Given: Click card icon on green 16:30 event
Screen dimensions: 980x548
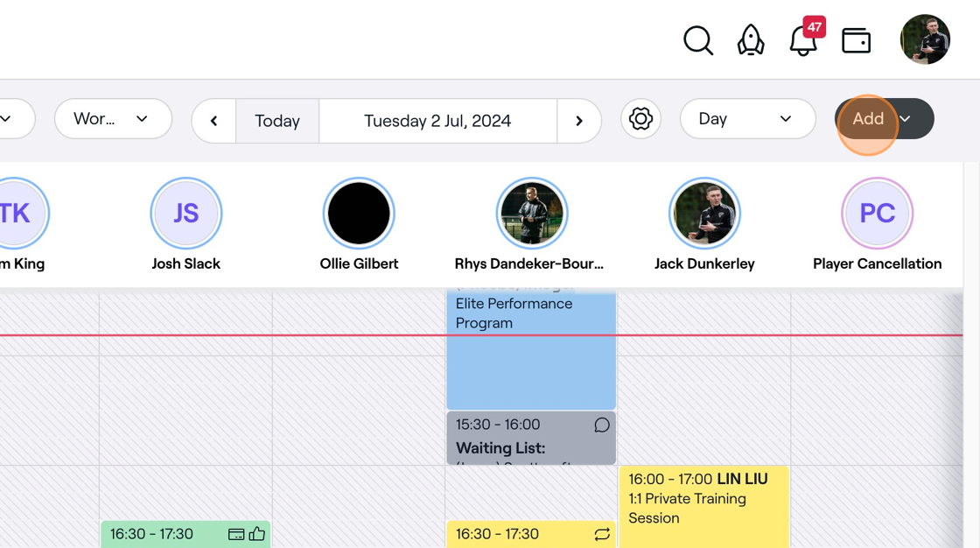Looking at the screenshot, I should pyautogui.click(x=235, y=534).
